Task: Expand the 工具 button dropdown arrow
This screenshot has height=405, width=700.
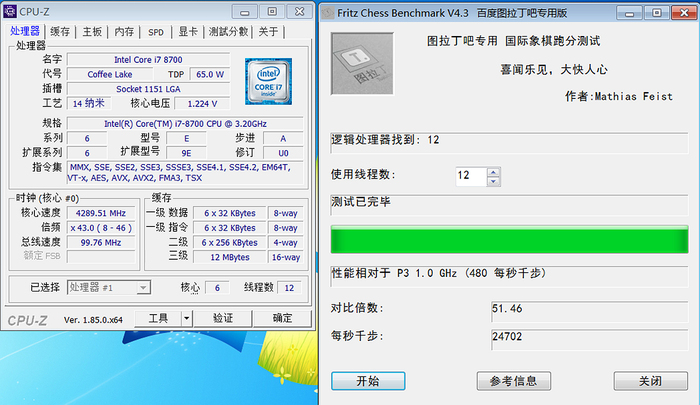Action: [x=187, y=318]
